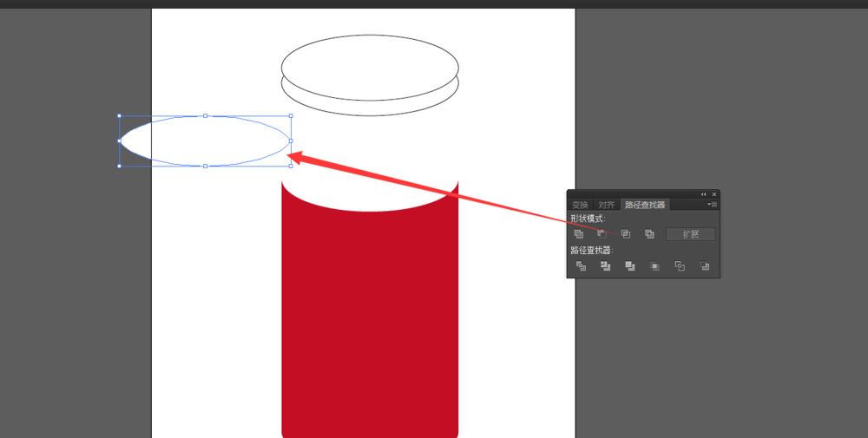The height and width of the screenshot is (438, 868).
Task: Select the 路径查找器 (Pathfinder) tab
Action: pyautogui.click(x=645, y=206)
